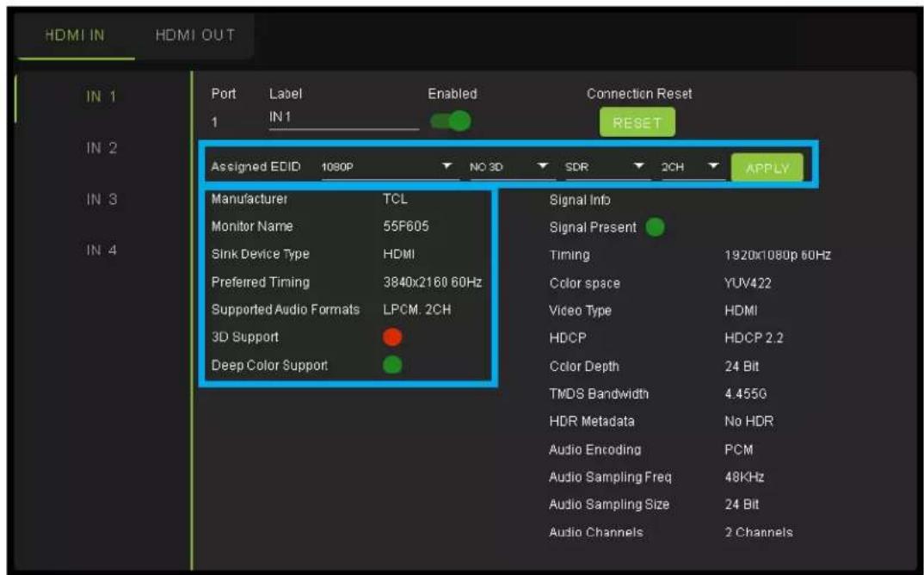
Task: Toggle the Enabled switch off
Action: [451, 121]
